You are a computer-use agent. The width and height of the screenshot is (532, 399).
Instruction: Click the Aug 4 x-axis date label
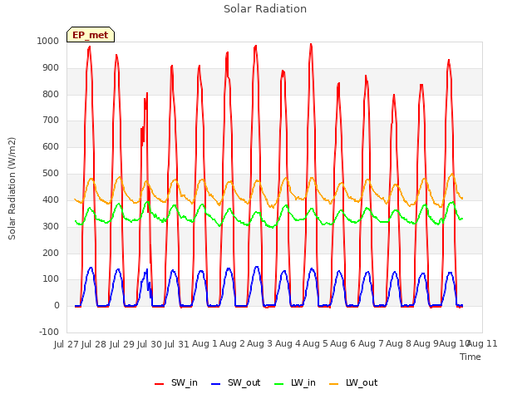(288, 343)
